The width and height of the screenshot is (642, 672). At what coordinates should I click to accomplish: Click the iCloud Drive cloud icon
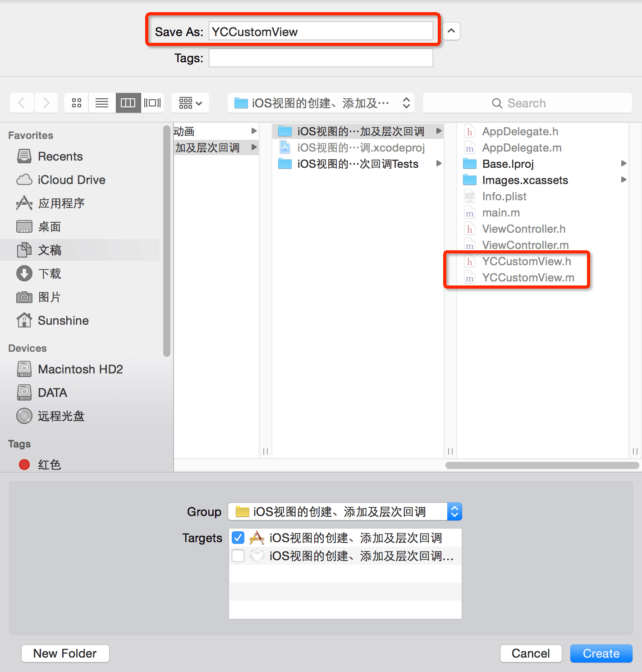[x=24, y=180]
